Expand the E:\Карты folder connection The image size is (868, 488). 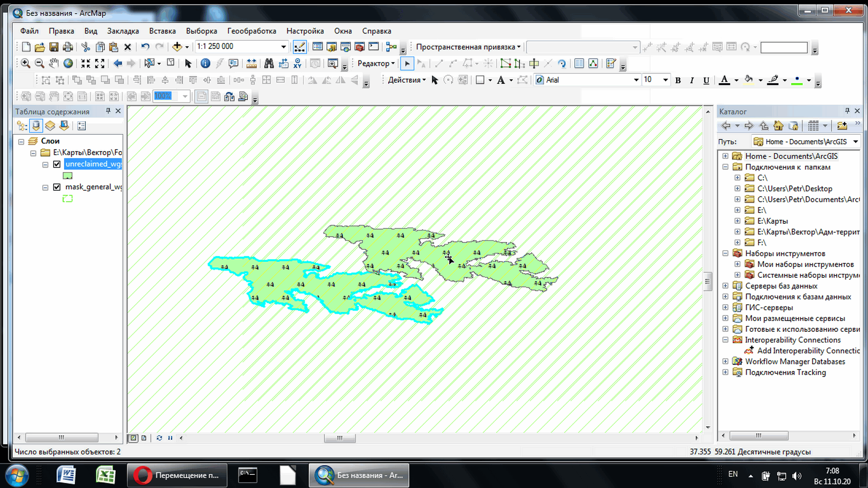click(737, 221)
